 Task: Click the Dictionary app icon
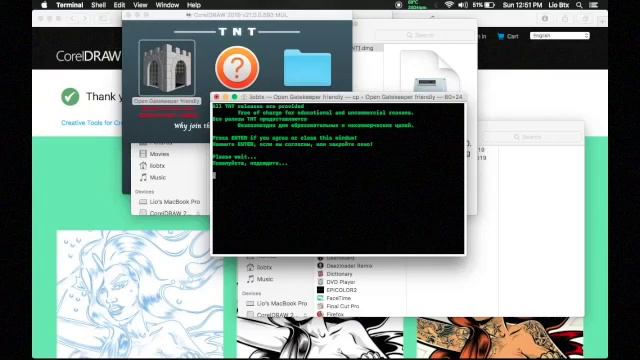320,274
